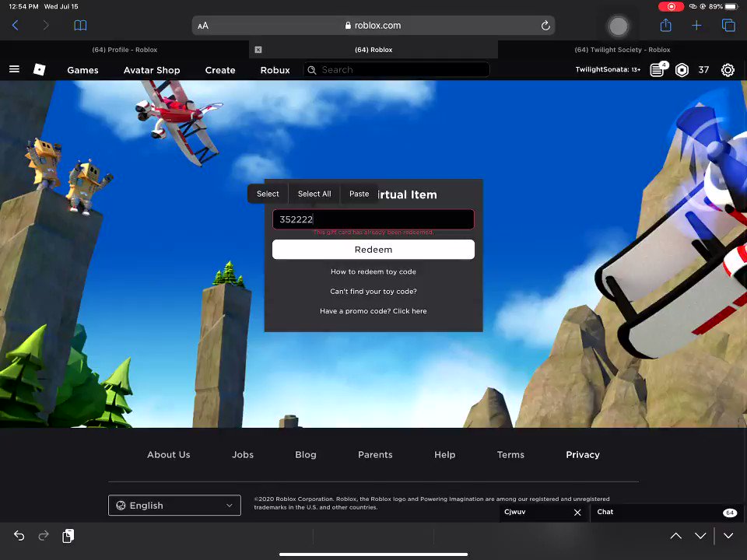Open the Robux page link
747x560 pixels.
(x=275, y=70)
